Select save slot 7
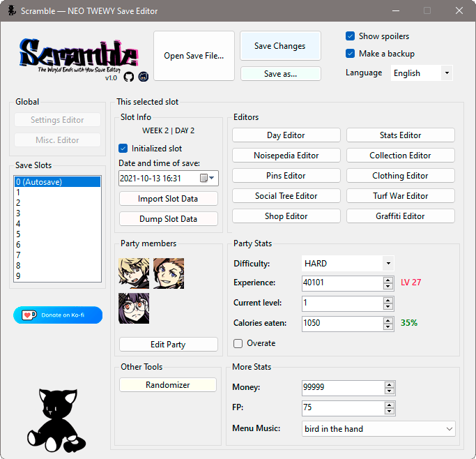 click(x=57, y=255)
